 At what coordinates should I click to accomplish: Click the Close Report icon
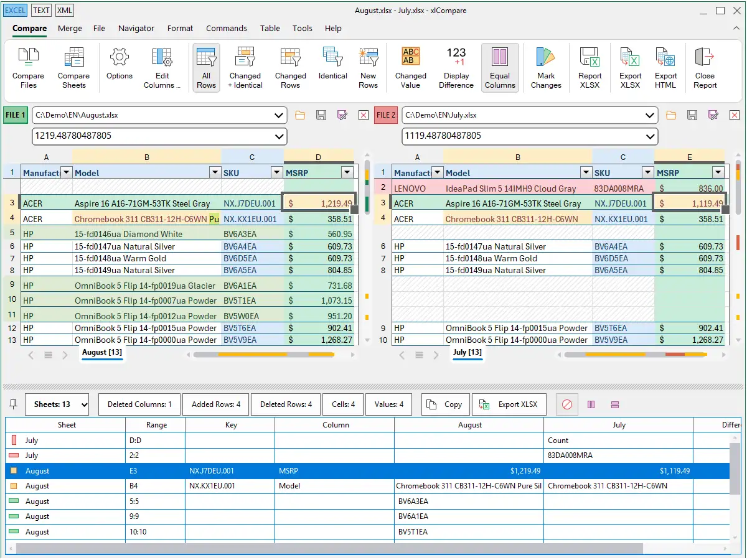pyautogui.click(x=705, y=68)
